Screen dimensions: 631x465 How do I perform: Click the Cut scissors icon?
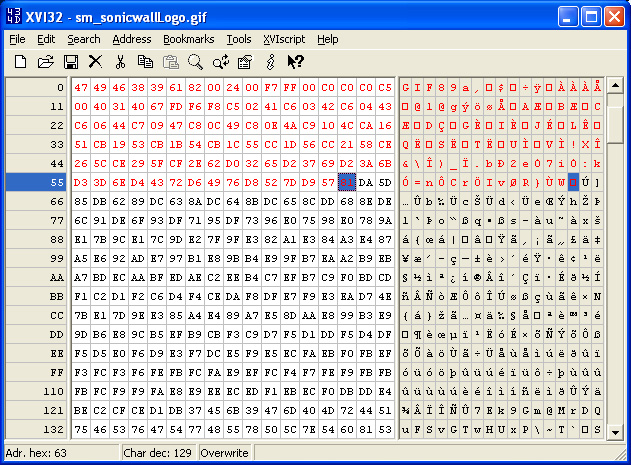(120, 62)
